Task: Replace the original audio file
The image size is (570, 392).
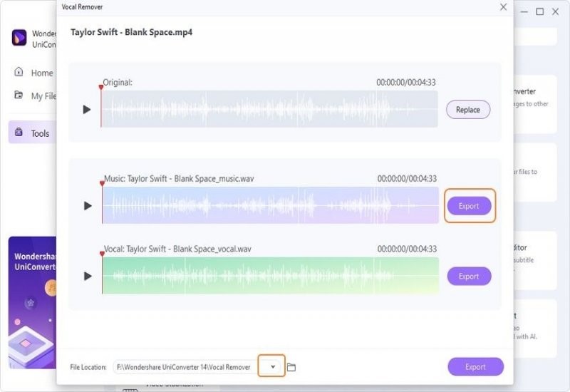Action: tap(468, 110)
